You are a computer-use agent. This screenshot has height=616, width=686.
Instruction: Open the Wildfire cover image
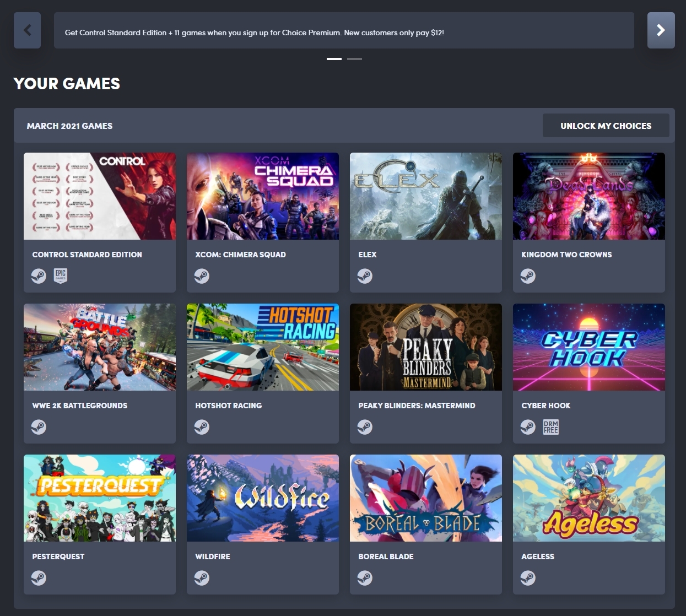click(x=263, y=498)
